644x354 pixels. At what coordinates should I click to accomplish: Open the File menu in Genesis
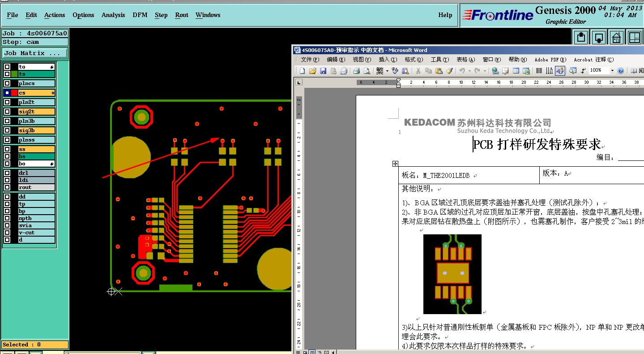tap(13, 15)
